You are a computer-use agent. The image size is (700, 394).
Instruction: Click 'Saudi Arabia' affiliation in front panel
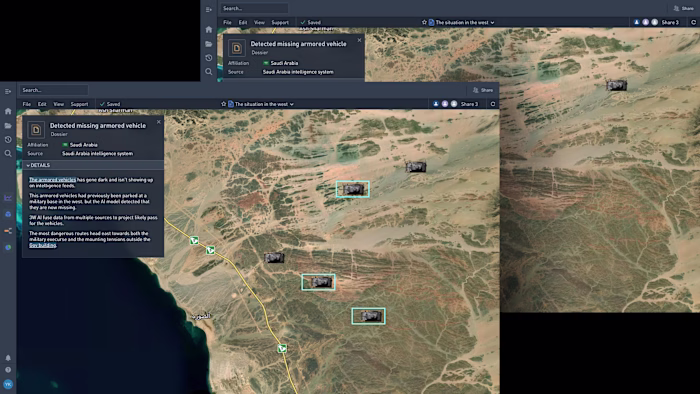[x=83, y=145]
